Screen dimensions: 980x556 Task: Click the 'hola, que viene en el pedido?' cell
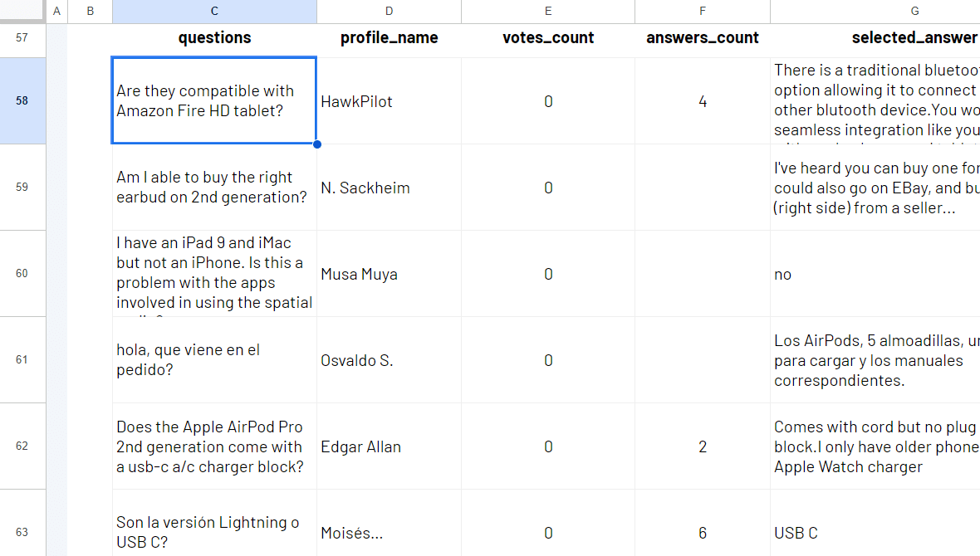(x=214, y=360)
